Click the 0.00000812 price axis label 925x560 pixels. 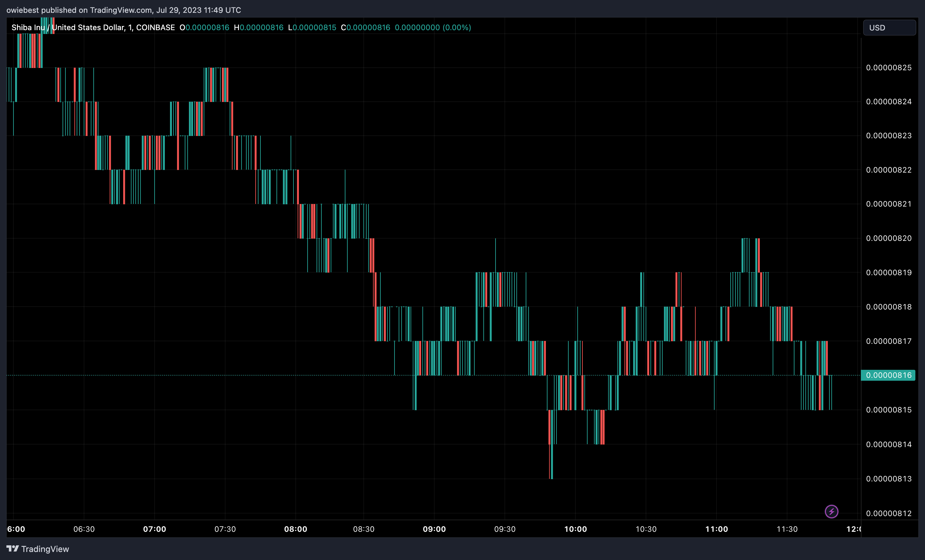(888, 513)
